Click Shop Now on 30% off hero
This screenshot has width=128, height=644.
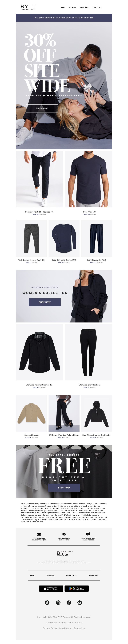tap(42, 108)
